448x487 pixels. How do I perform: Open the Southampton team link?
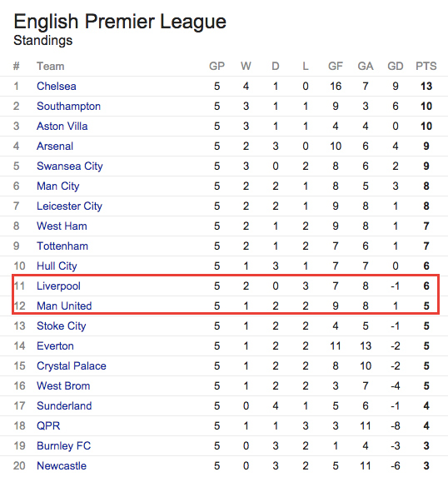(68, 107)
